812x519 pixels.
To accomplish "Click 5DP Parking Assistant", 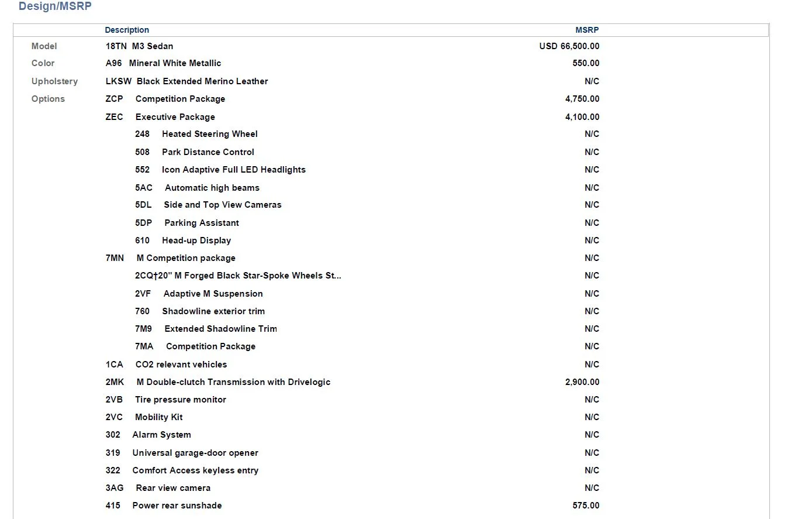I will (186, 223).
